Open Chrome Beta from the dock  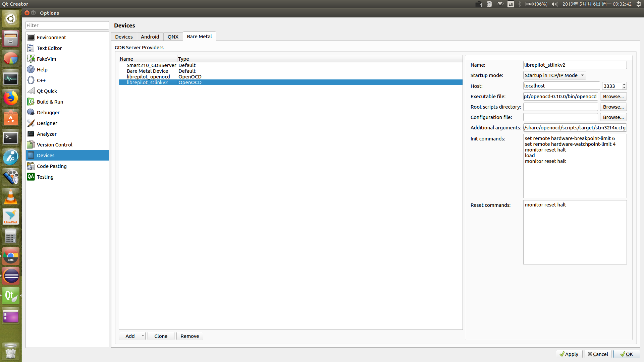(11, 256)
